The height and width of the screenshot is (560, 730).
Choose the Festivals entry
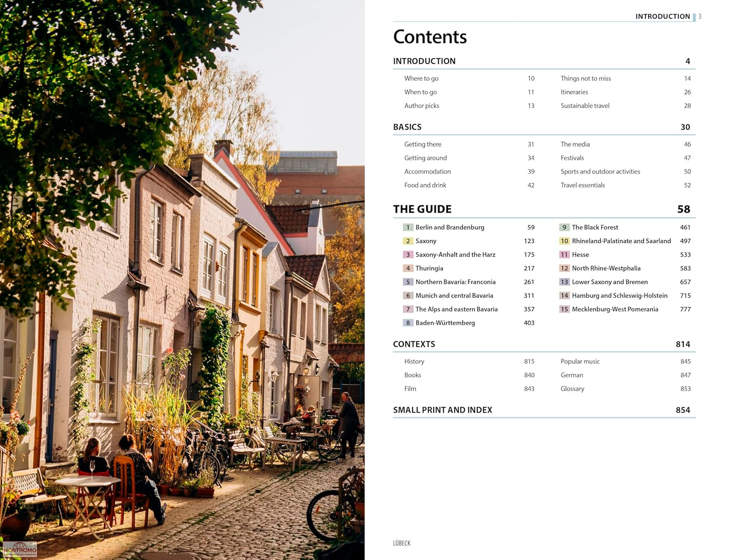(x=572, y=158)
